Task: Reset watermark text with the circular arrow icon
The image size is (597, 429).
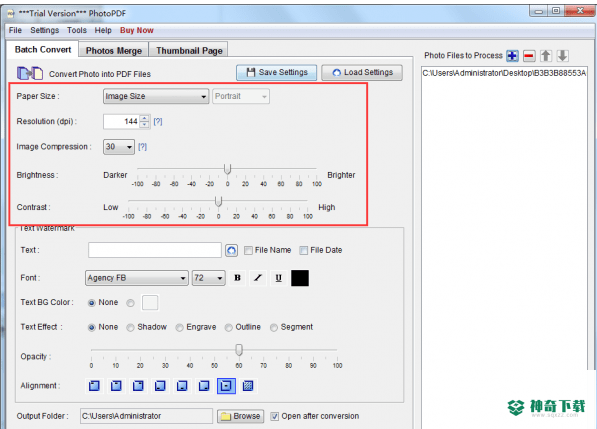Action: pyautogui.click(x=231, y=250)
